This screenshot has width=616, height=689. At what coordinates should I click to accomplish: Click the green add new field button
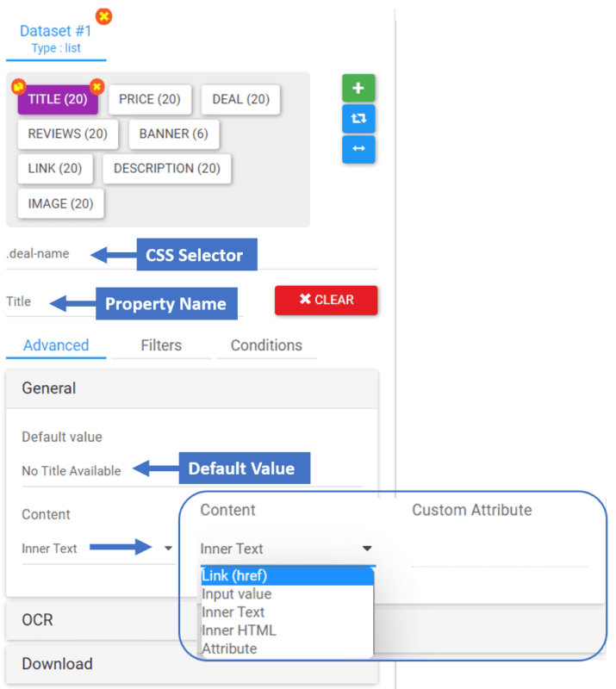point(358,88)
